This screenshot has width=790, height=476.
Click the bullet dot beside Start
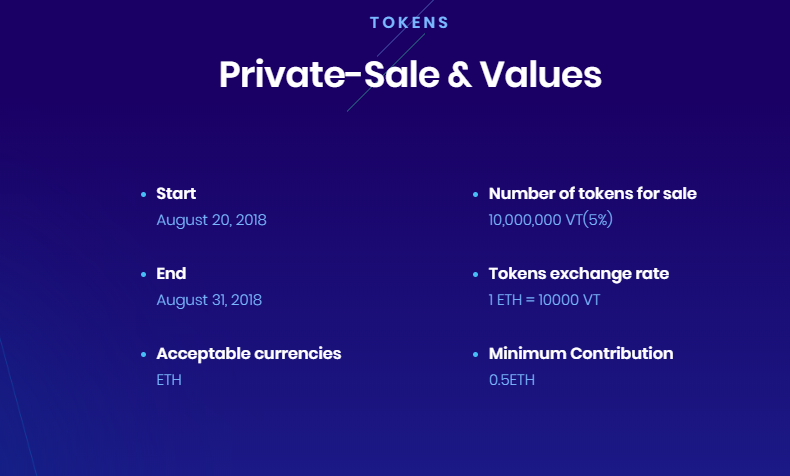pyautogui.click(x=144, y=195)
